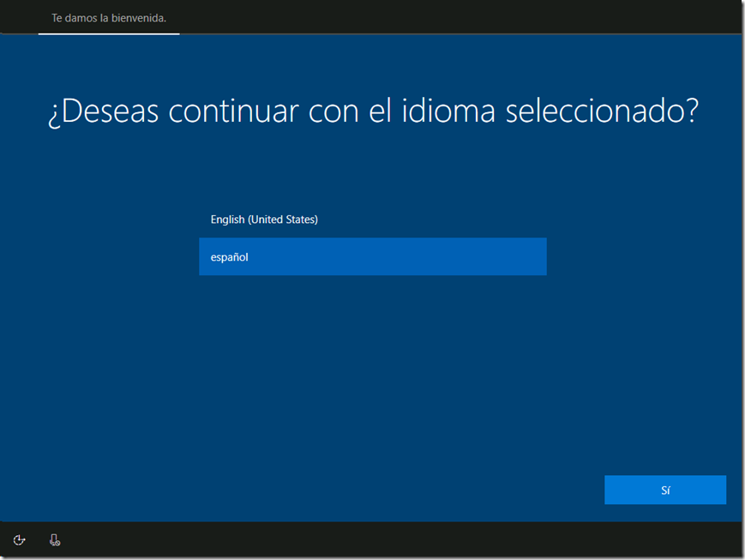Screen dimensions: 745x560
Task: Keep español as the setup language
Action: (x=372, y=256)
